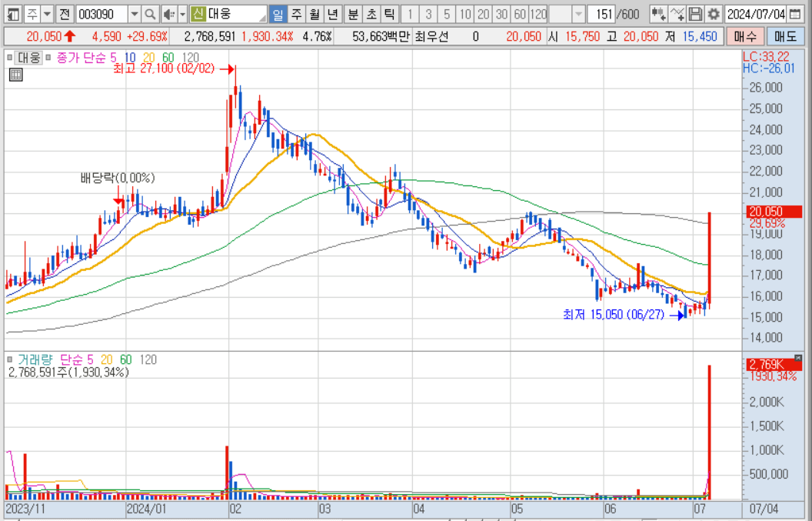Toggle the small square before 거래량 legend
Image resolution: width=812 pixels, height=521 pixels.
click(x=10, y=359)
